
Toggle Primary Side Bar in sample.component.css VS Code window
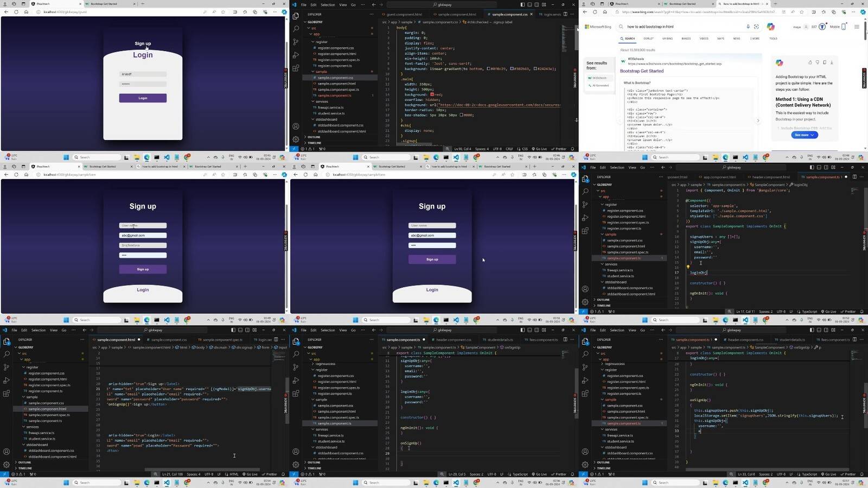click(x=522, y=4)
